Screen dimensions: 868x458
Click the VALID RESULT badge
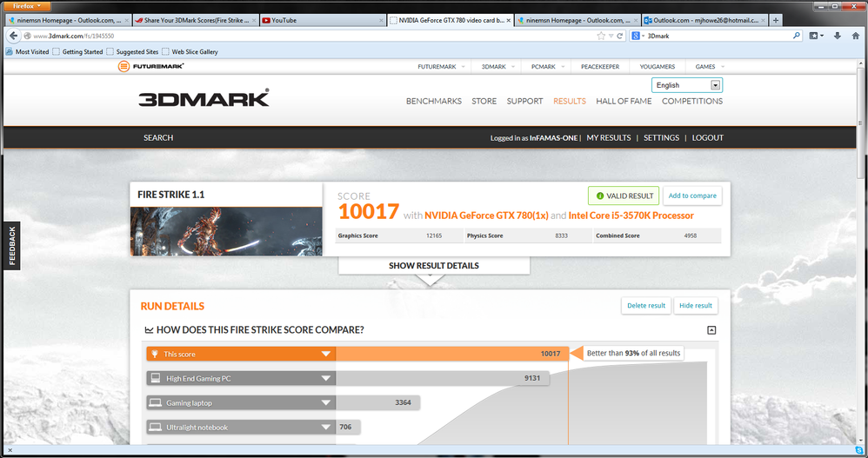coord(624,196)
